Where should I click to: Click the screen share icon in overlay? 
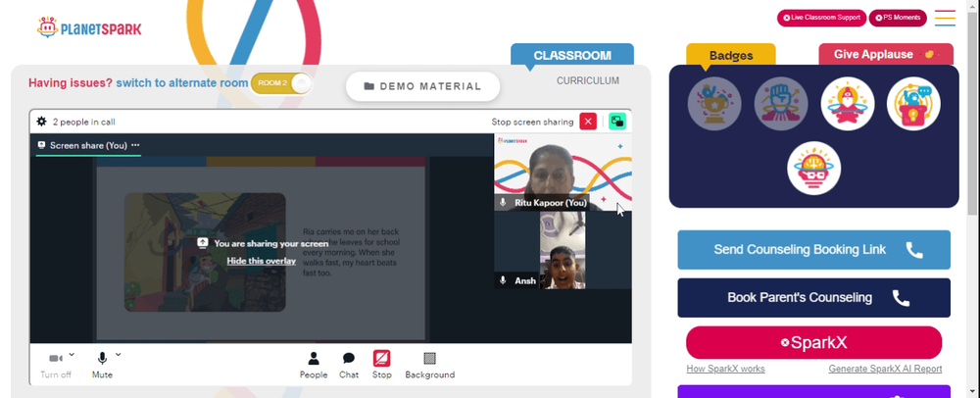(203, 243)
